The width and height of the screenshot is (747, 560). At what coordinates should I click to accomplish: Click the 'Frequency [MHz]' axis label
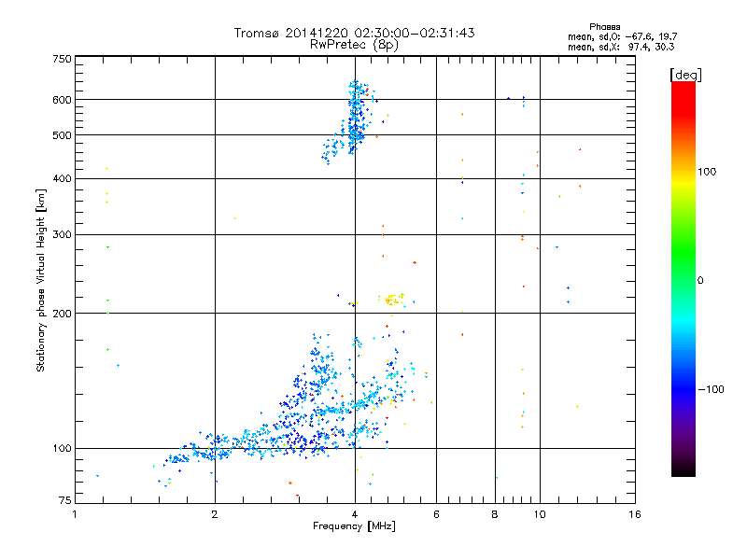pyautogui.click(x=354, y=526)
